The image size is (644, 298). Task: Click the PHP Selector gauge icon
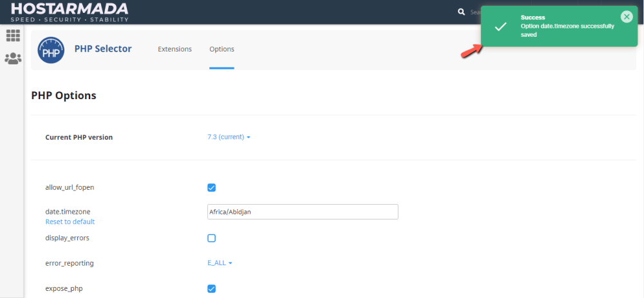(x=51, y=50)
